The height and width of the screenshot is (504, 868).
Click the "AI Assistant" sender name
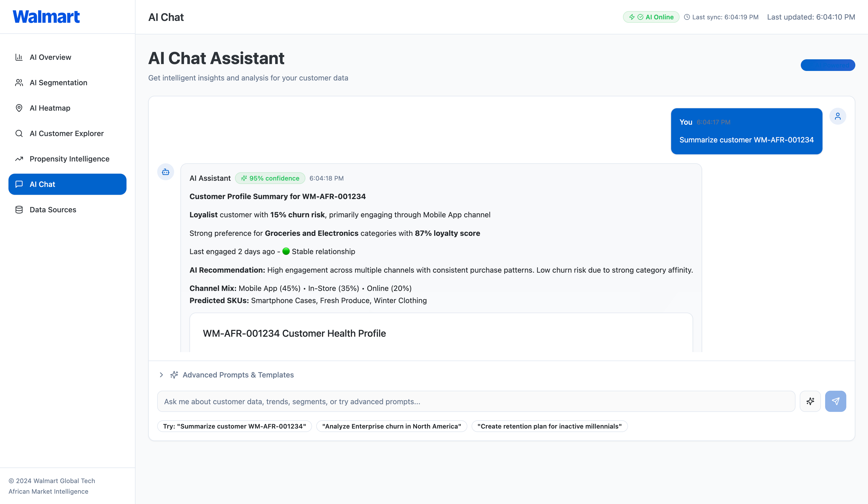click(210, 178)
